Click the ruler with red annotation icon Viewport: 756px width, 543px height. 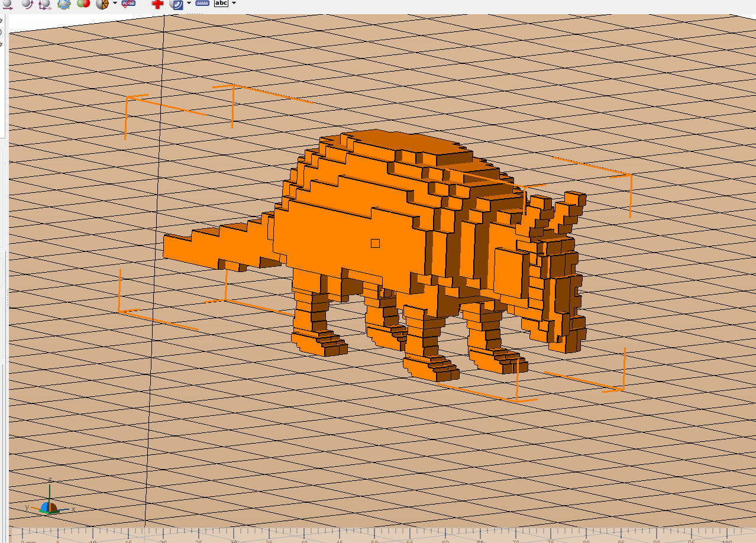128,4
